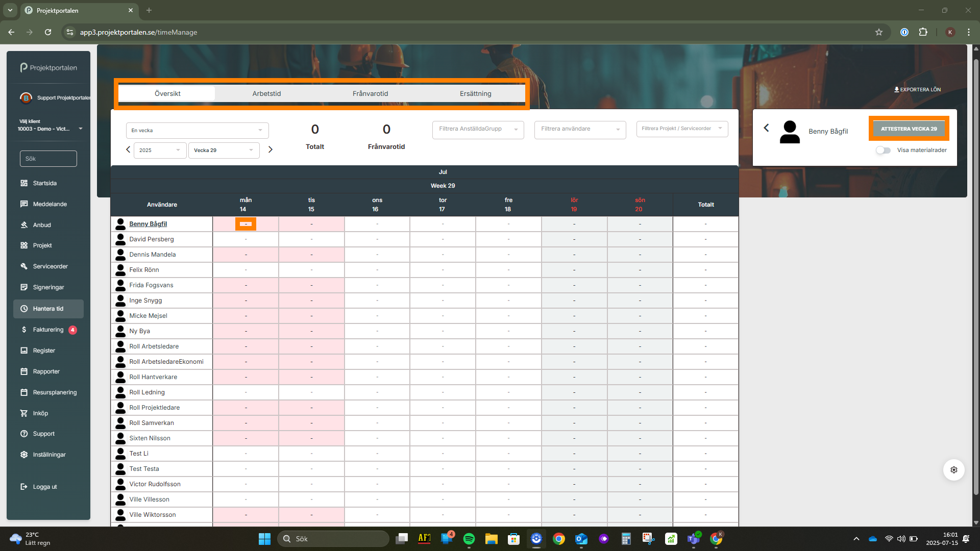
Task: Open Startsida dashboard icon in sidebar
Action: (x=24, y=183)
